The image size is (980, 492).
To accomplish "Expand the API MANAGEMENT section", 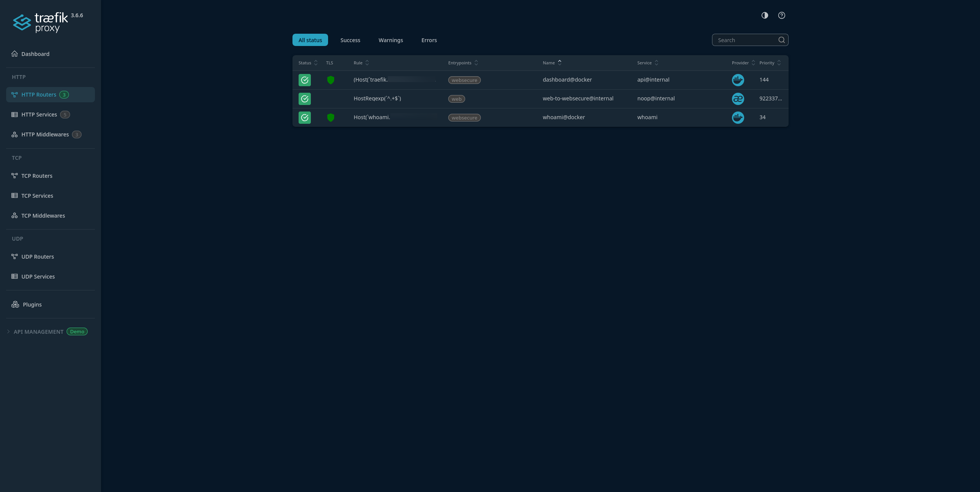I will tap(8, 331).
